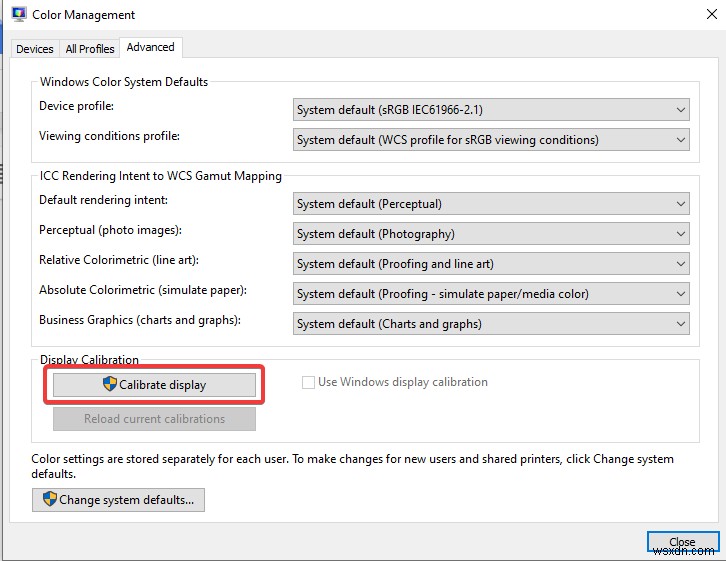Open the Default rendering intent dropdown

point(492,204)
